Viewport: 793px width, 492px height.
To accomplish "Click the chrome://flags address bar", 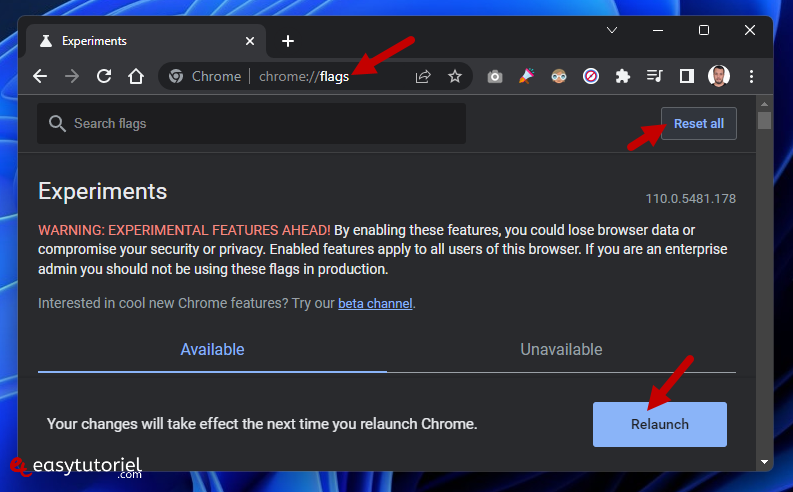I will [x=316, y=76].
